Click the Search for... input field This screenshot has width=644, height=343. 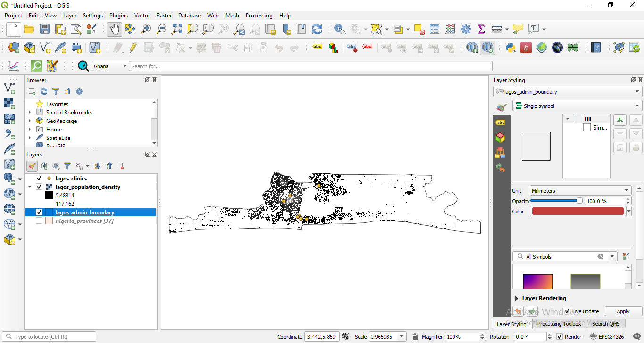coord(311,66)
